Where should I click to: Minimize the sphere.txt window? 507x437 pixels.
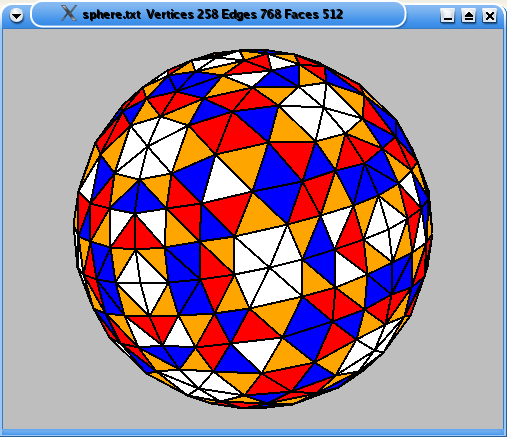[447, 15]
